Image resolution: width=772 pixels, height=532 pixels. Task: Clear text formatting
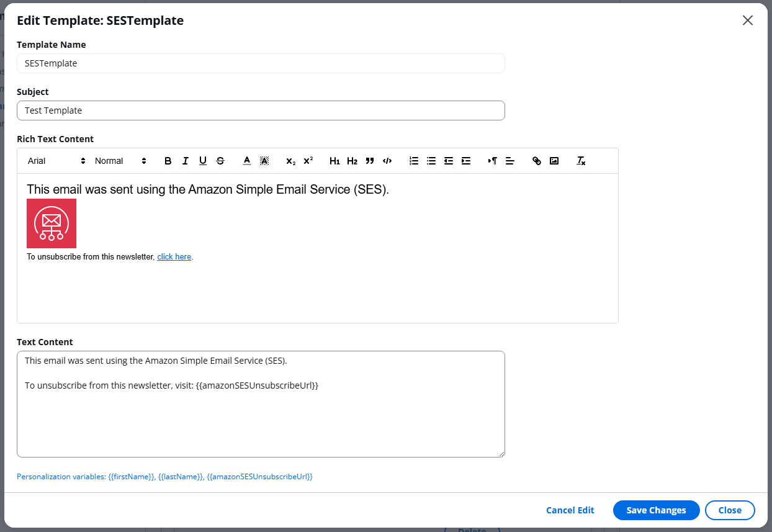click(x=581, y=161)
